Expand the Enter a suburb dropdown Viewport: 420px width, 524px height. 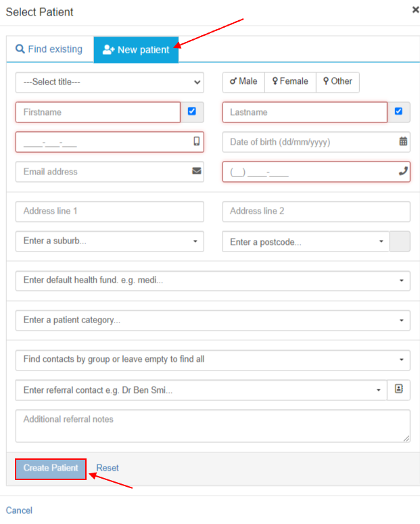tap(110, 241)
